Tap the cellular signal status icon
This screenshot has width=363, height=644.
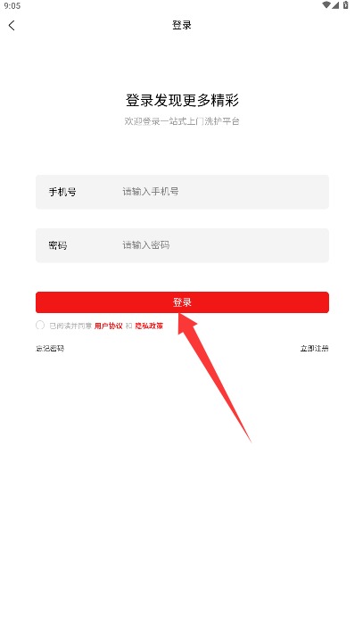point(335,5)
